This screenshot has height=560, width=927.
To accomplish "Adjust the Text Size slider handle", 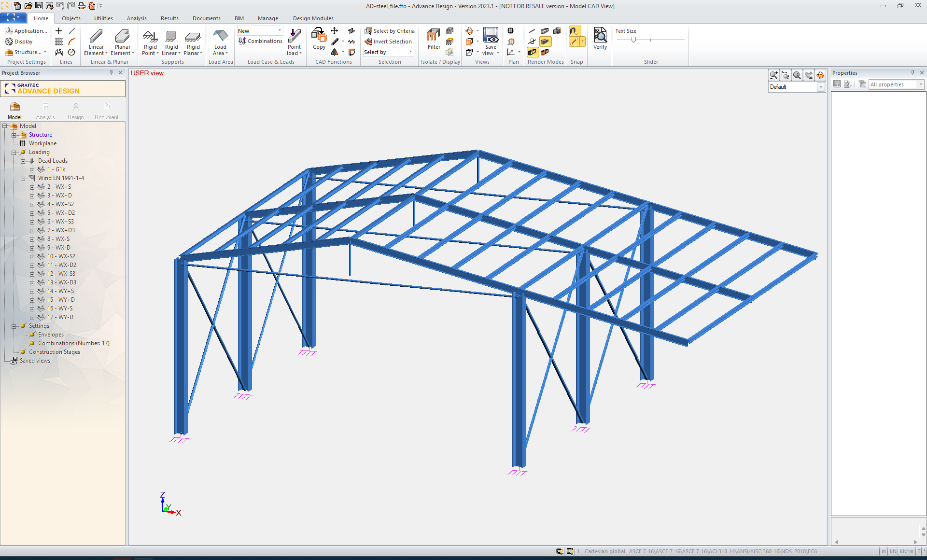I will pos(633,40).
